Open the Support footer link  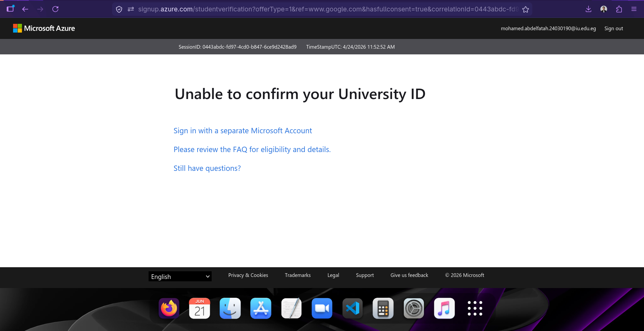point(365,275)
